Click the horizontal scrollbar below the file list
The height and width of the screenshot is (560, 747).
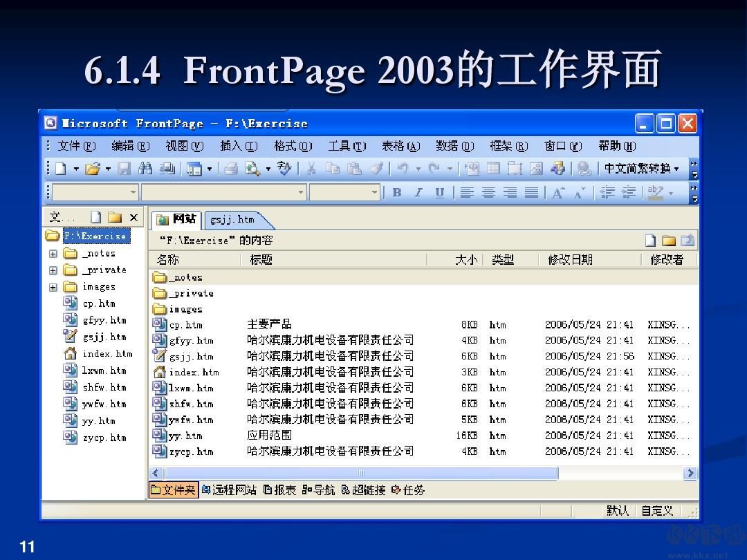(x=360, y=473)
